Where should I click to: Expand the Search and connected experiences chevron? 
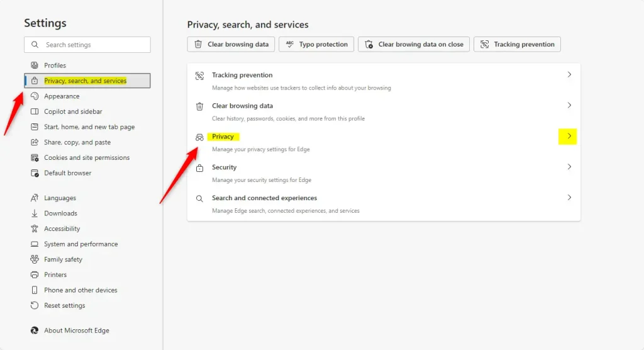point(569,198)
